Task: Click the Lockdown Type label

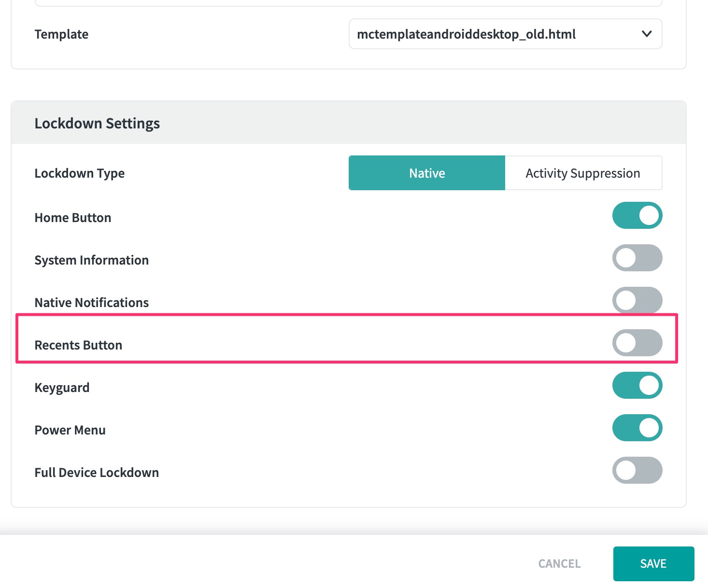Action: (80, 173)
